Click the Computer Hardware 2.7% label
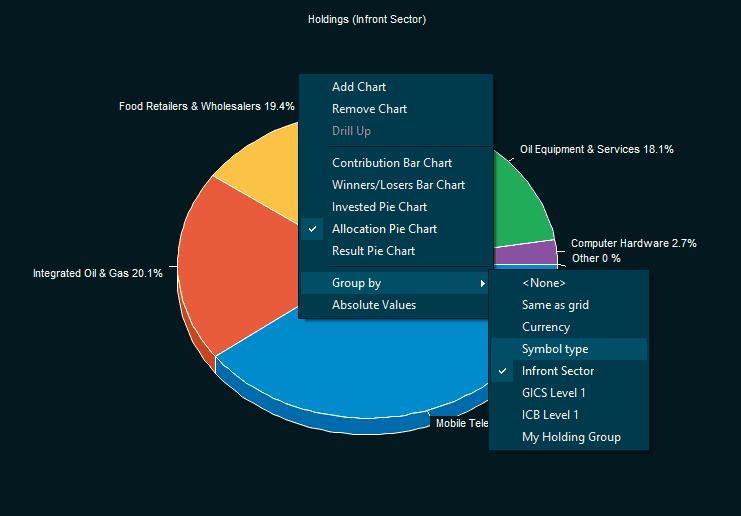741x516 pixels. tap(634, 243)
